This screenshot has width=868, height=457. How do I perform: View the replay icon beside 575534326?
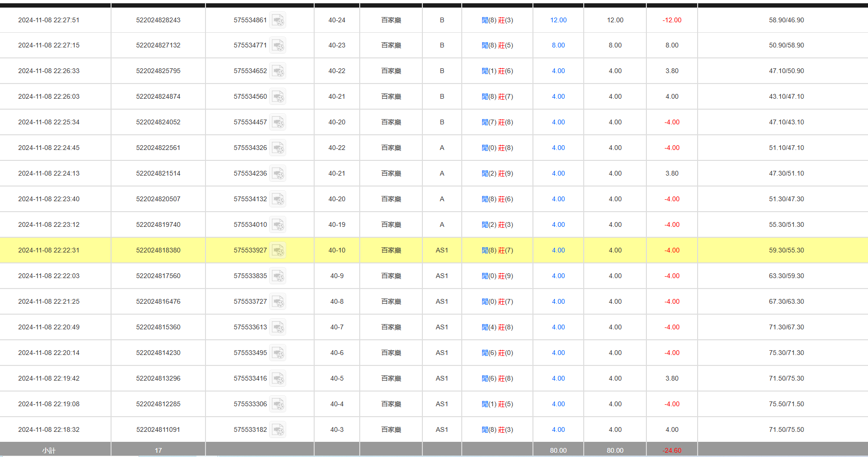(x=278, y=148)
